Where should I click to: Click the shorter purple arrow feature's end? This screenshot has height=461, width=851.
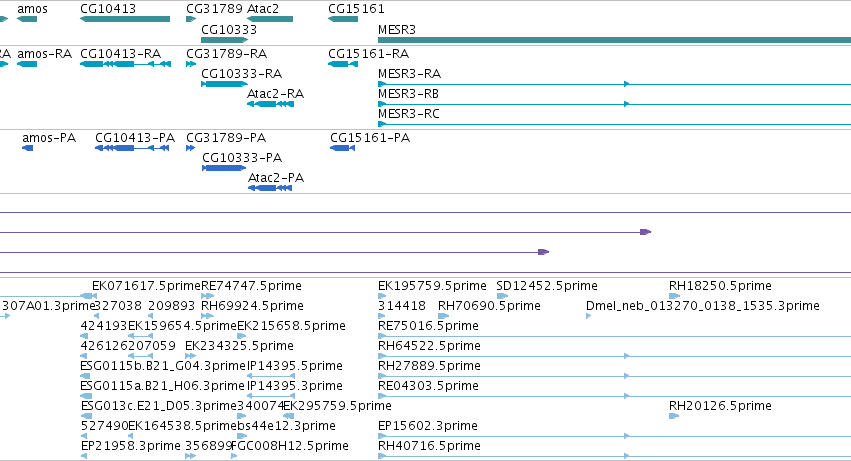[x=543, y=252]
